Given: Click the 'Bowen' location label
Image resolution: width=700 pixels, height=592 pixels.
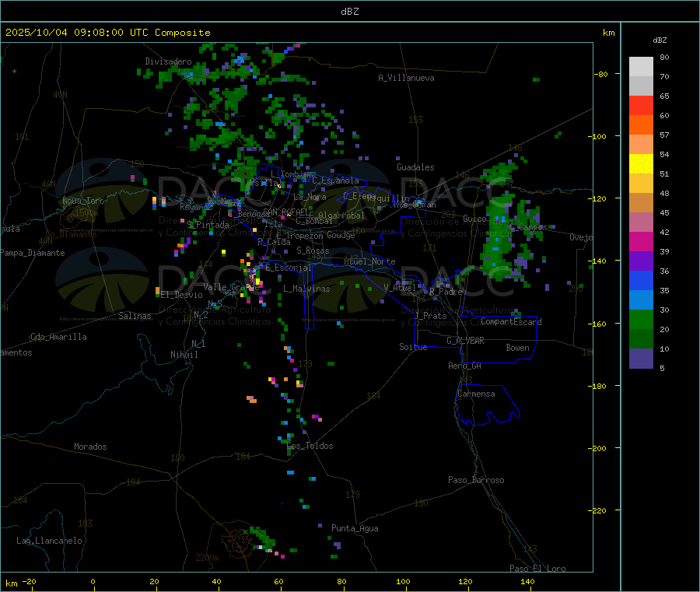Looking at the screenshot, I should click(x=517, y=348).
